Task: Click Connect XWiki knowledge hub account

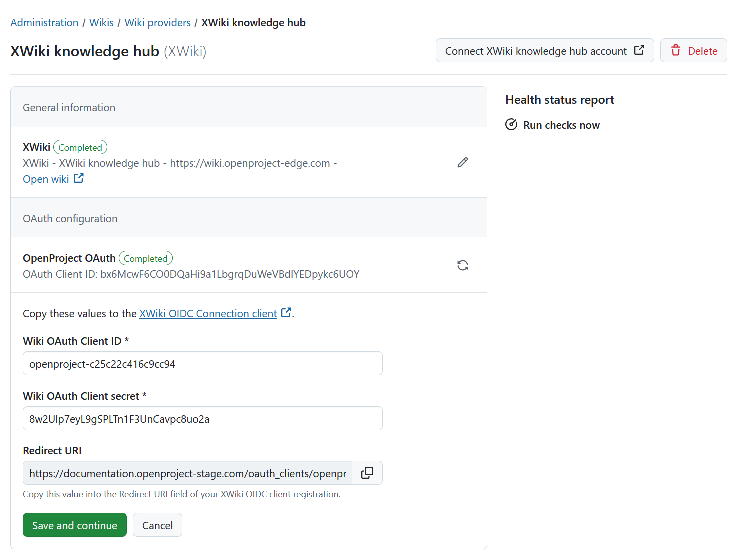Action: 545,50
